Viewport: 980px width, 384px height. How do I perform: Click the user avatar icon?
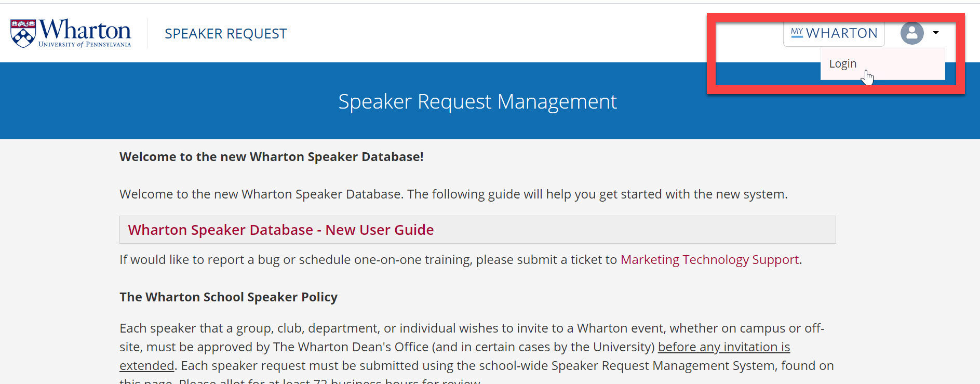[x=911, y=33]
